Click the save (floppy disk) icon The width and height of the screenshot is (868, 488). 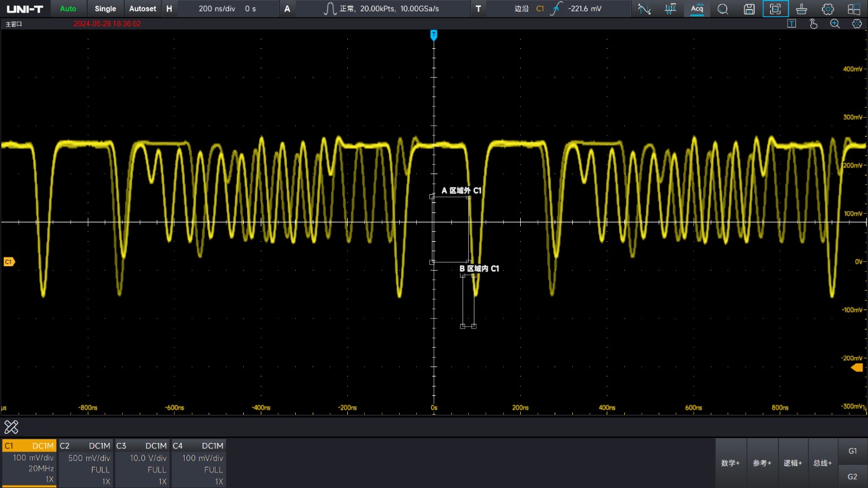tap(750, 9)
